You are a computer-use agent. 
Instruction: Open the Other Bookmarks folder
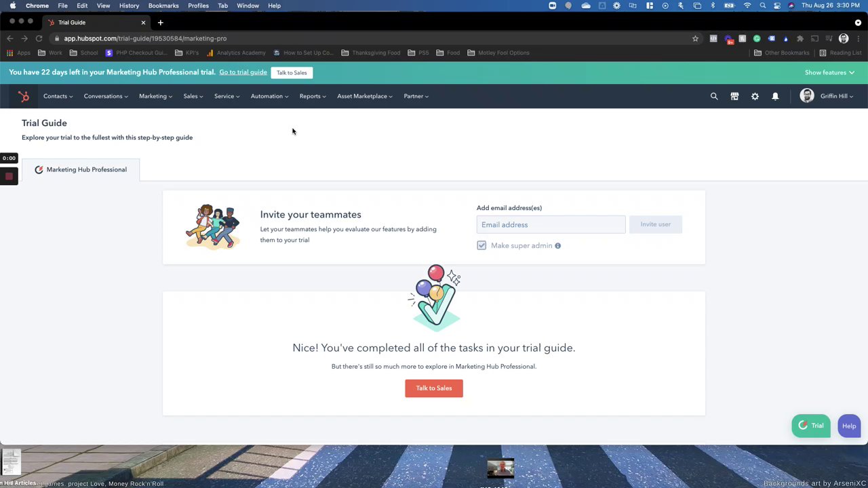tap(782, 53)
